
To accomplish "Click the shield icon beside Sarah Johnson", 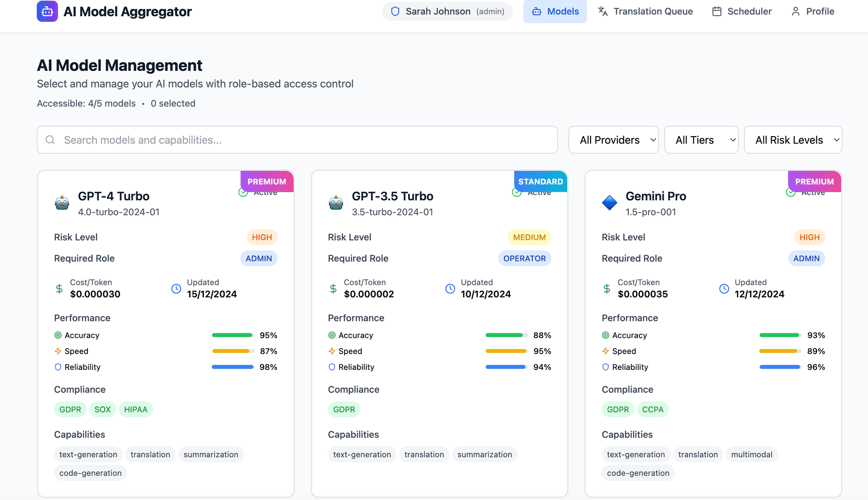I will click(395, 12).
